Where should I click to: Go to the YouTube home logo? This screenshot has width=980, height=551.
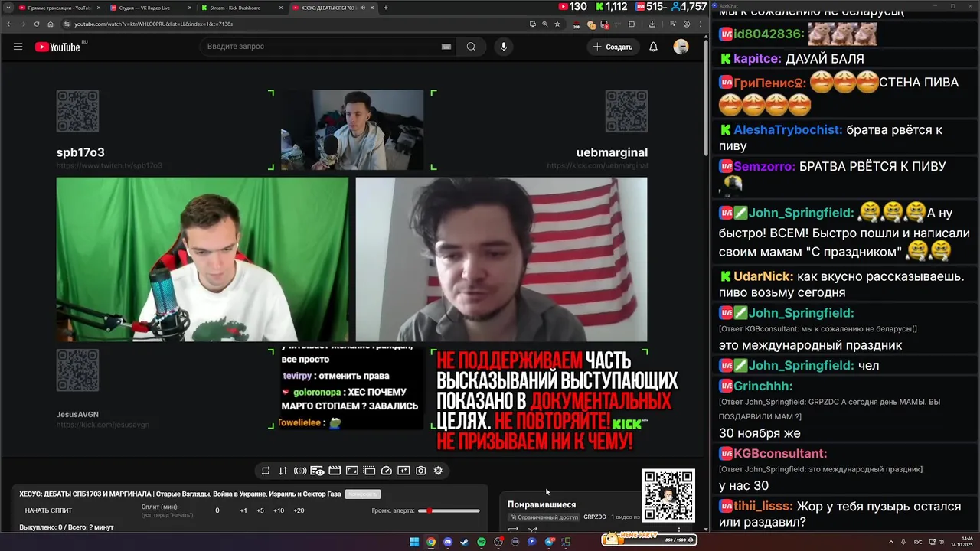click(57, 47)
